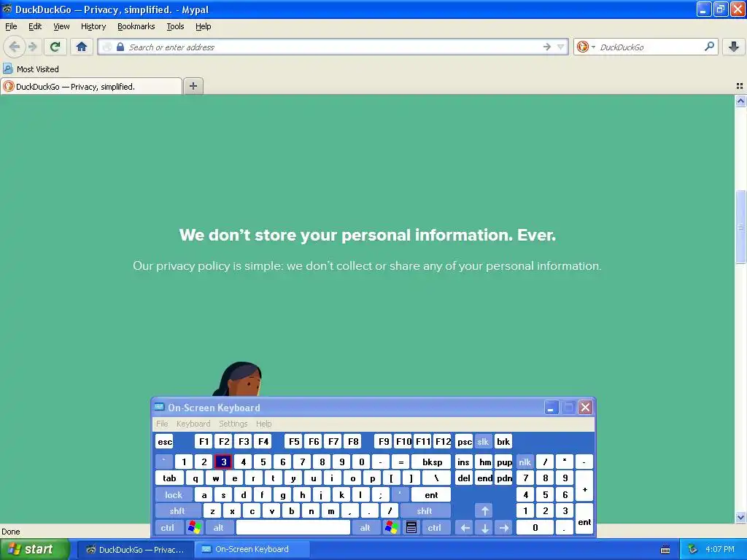Click the psc print screen key

click(465, 441)
